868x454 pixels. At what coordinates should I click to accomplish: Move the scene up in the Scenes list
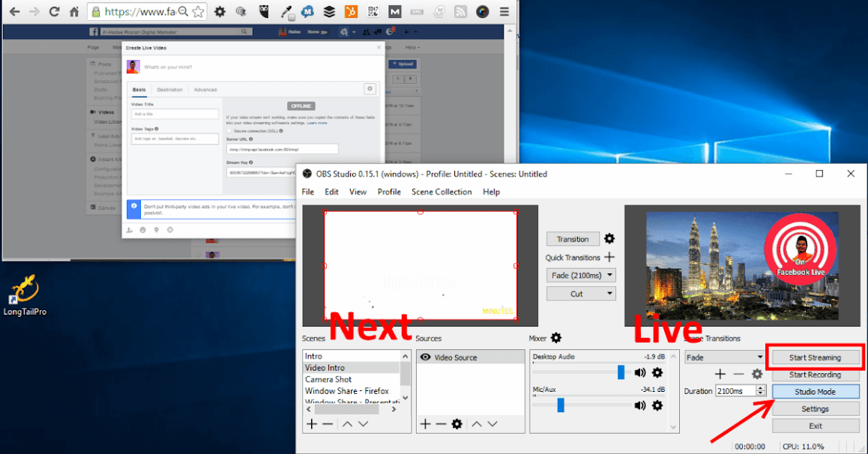point(347,424)
